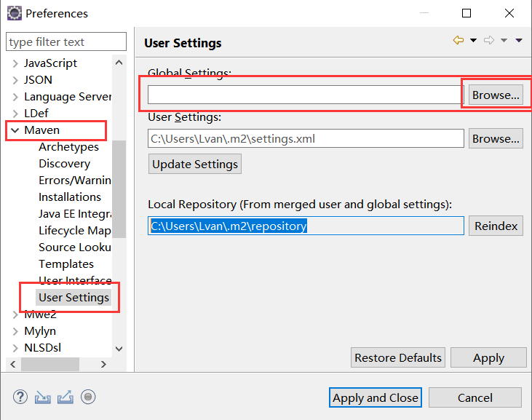Collapse the Maven tree node

[15, 130]
